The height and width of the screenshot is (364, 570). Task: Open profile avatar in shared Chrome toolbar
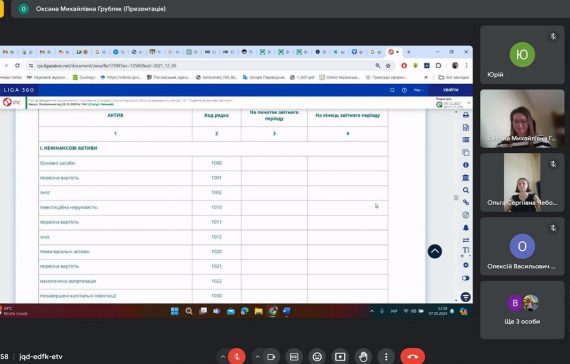(x=455, y=66)
